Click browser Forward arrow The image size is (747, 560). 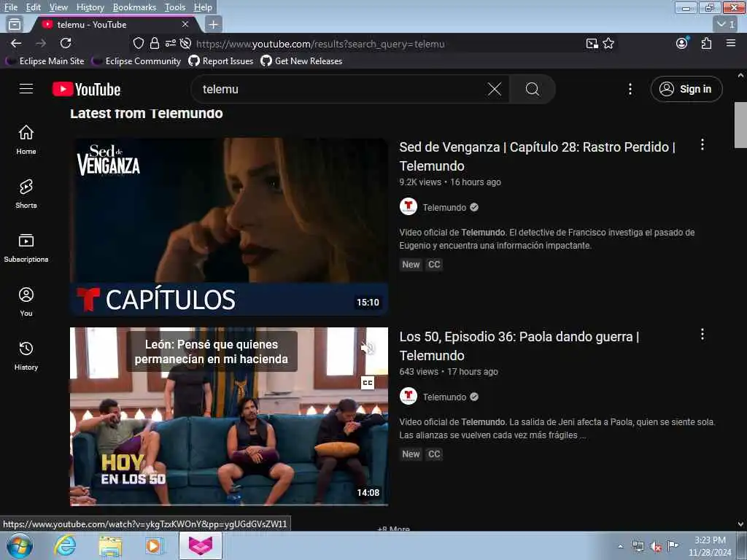(x=41, y=43)
